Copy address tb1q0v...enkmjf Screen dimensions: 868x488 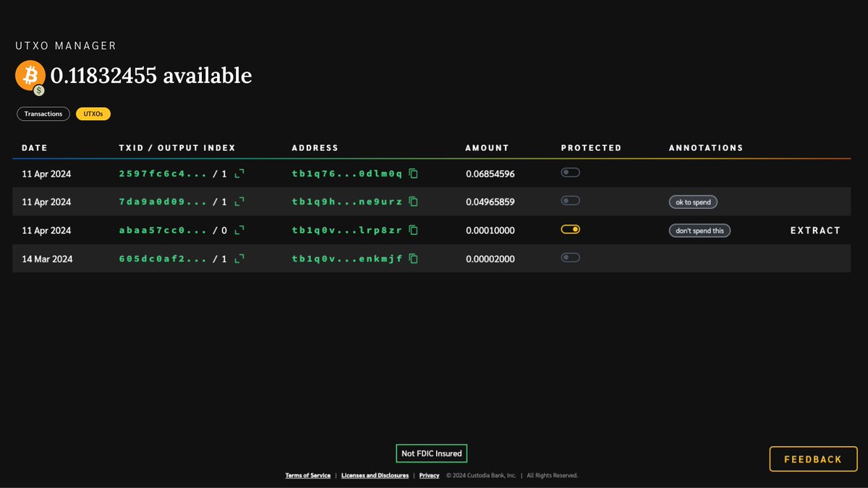click(413, 258)
